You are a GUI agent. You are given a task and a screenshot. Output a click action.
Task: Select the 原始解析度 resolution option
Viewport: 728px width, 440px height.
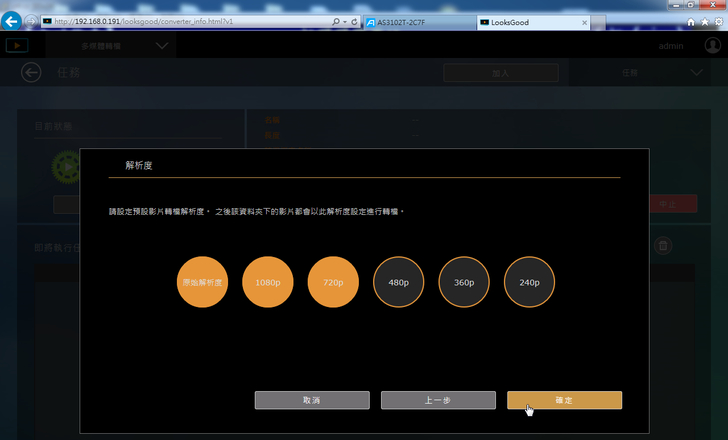tap(202, 282)
